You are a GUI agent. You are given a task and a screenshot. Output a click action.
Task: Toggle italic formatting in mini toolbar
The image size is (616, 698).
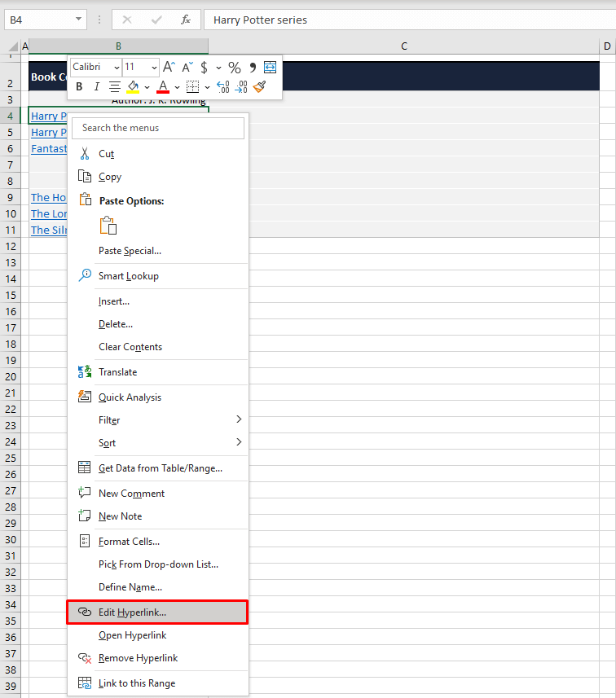point(96,86)
